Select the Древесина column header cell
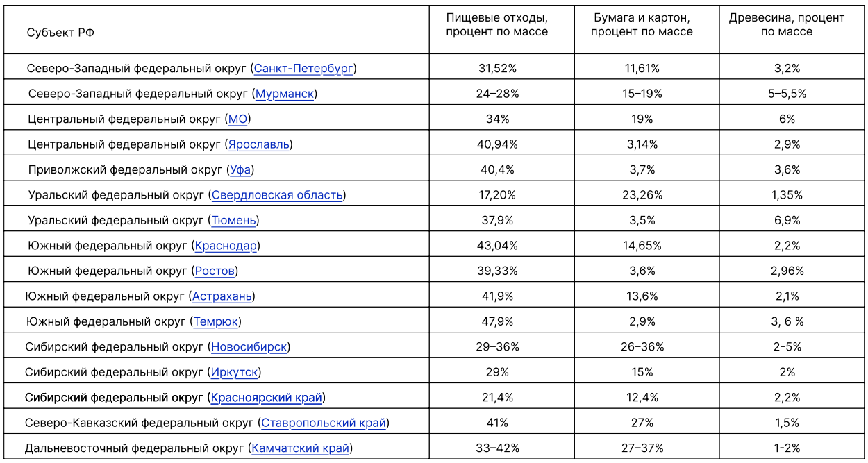Screen dimensions: 868x463 (x=787, y=25)
